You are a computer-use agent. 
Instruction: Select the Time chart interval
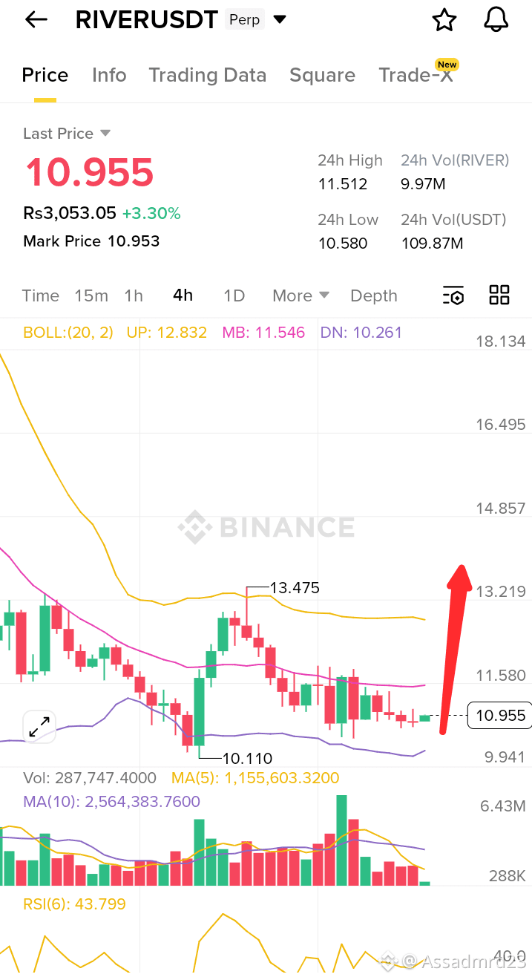[41, 295]
